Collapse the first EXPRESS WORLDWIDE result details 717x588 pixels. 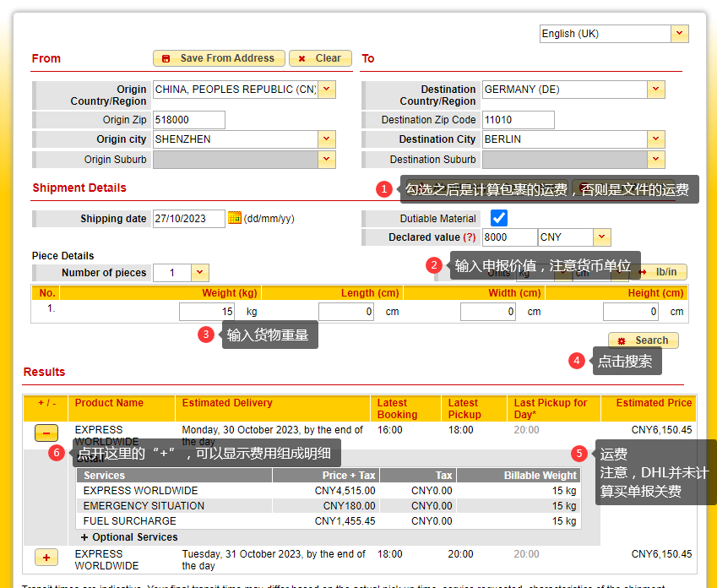[46, 433]
